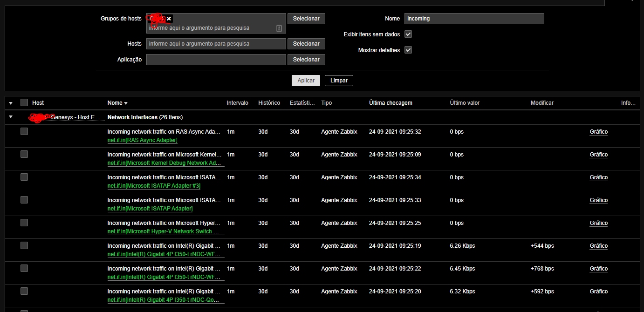Open Gráfico for the +768 bps row
This screenshot has width=644, height=312.
pyautogui.click(x=598, y=269)
